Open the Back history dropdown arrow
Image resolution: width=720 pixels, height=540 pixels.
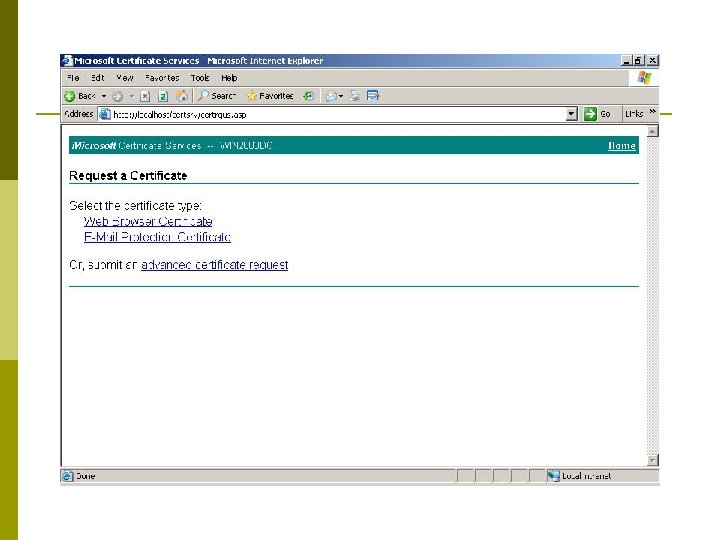[x=104, y=96]
